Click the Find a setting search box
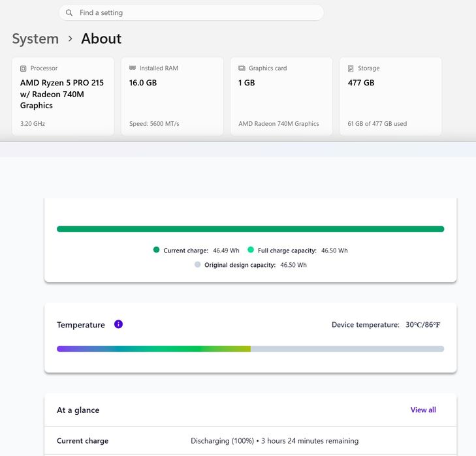476x456 pixels. 191,13
